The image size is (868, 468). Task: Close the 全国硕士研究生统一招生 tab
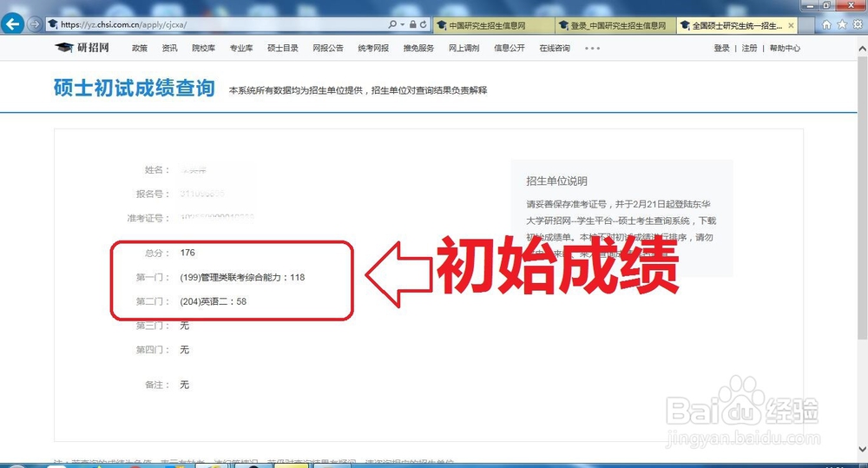pyautogui.click(x=791, y=25)
